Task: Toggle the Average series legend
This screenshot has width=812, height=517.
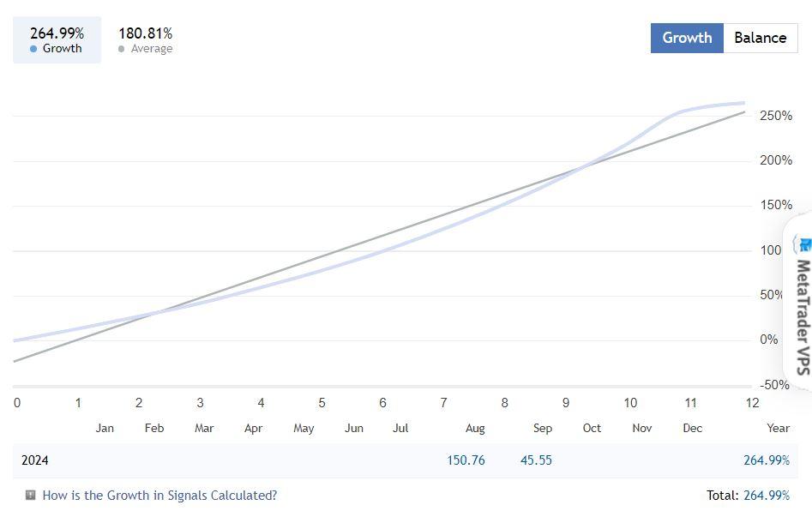Action: pyautogui.click(x=145, y=40)
